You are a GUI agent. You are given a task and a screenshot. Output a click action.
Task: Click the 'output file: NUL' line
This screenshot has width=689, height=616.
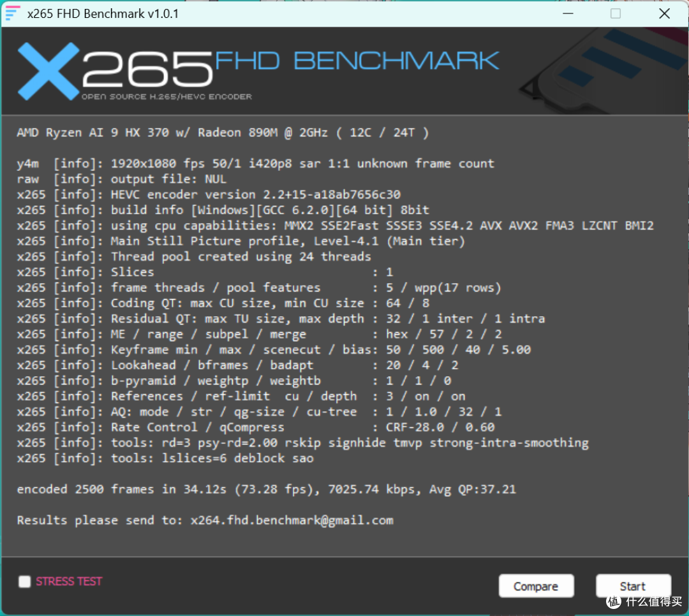coord(122,179)
